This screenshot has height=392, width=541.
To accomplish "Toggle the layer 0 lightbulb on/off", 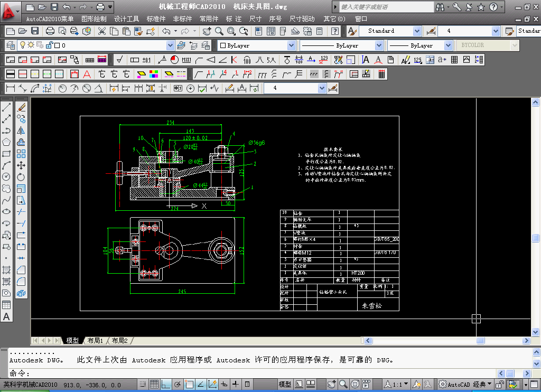I will (x=23, y=45).
